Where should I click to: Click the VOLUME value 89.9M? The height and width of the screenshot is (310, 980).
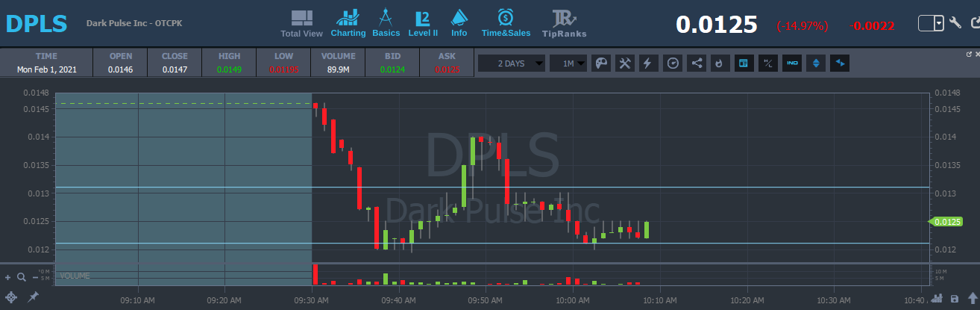click(x=339, y=69)
